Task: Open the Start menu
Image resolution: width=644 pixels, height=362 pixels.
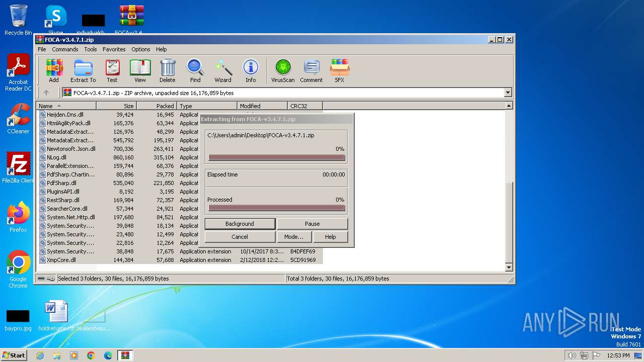Action: pyautogui.click(x=14, y=355)
